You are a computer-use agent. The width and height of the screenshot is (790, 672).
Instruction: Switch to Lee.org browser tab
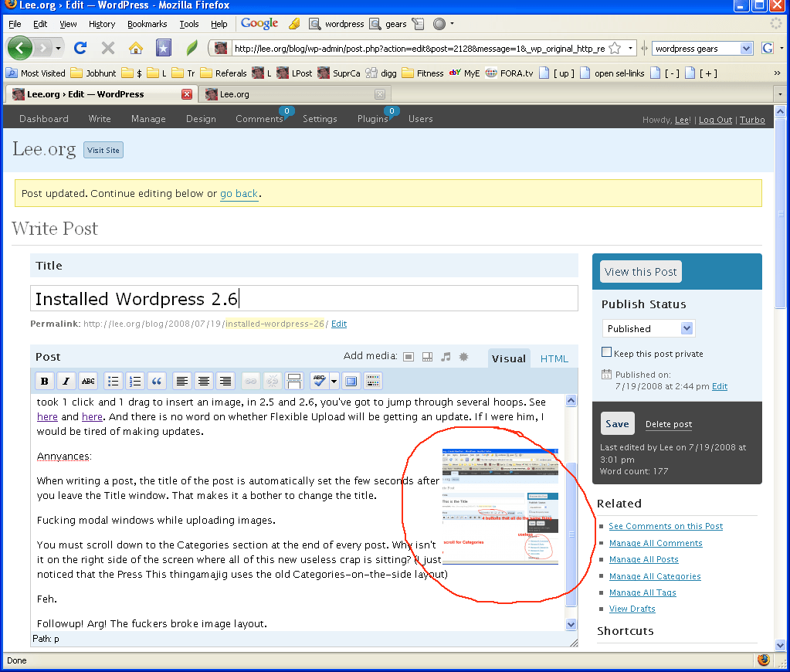295,94
